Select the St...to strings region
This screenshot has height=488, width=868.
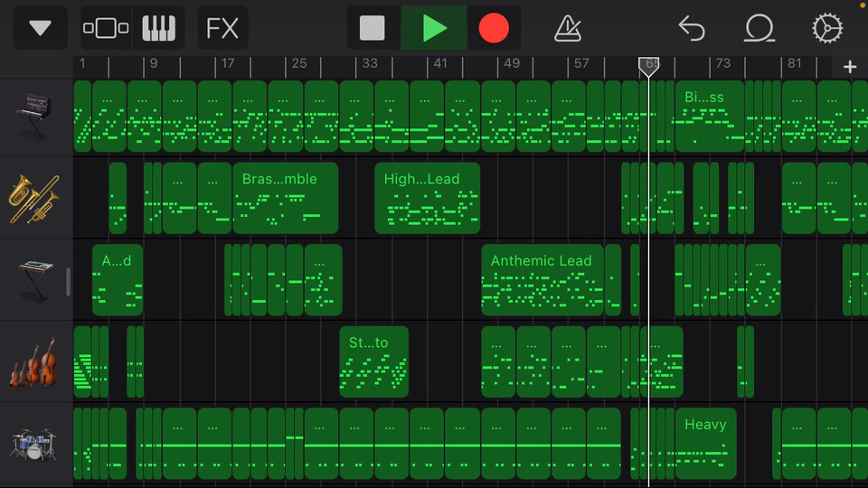[373, 362]
